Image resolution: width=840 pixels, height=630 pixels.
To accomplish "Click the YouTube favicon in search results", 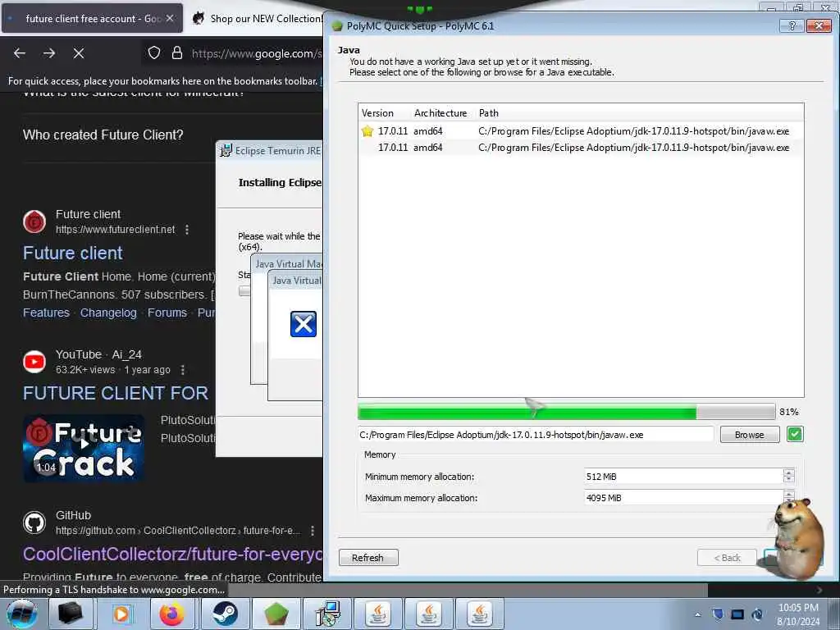I will pyautogui.click(x=34, y=362).
